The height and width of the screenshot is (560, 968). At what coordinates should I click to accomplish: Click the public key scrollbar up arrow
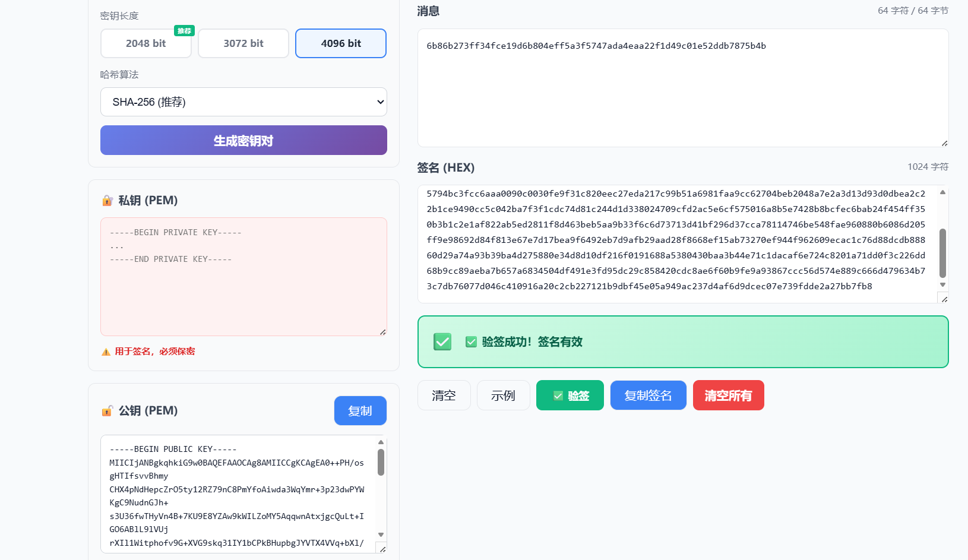pos(381,442)
